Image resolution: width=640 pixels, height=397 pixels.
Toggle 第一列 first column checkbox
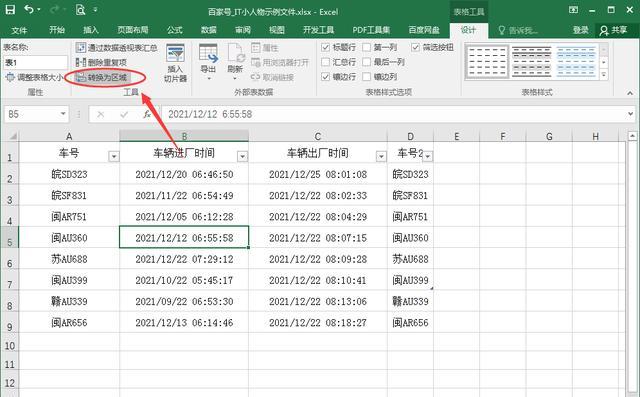[367, 47]
